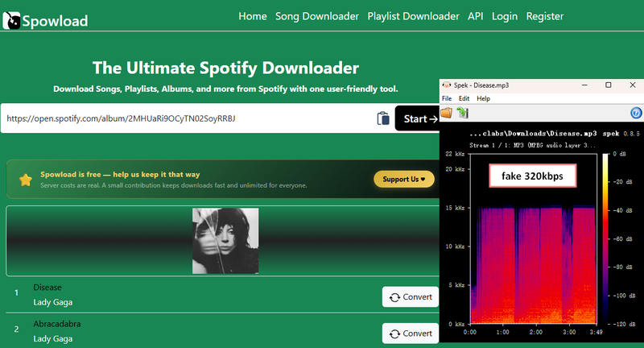
Task: Open the Edit menu in Spek
Action: pos(464,98)
